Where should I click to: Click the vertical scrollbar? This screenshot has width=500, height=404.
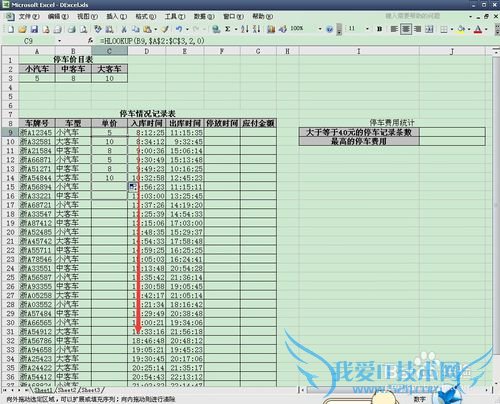[496, 217]
